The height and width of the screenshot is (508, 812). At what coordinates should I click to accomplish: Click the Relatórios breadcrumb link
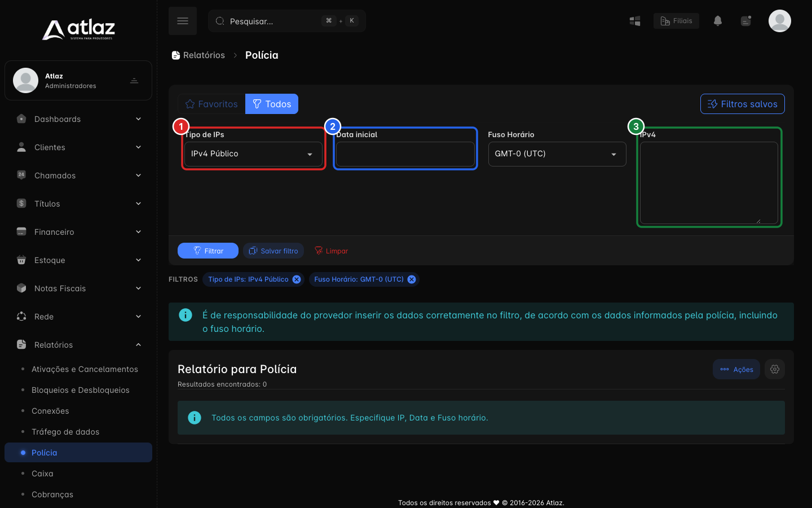click(x=198, y=55)
